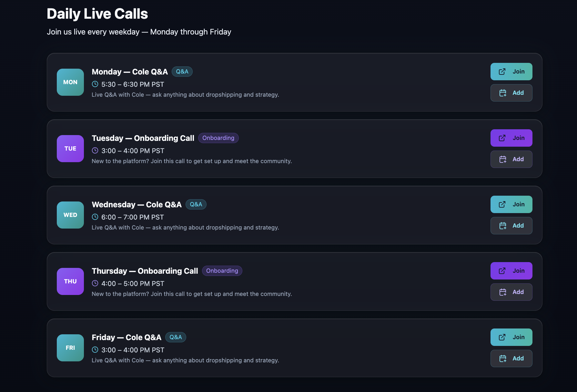This screenshot has height=392, width=577.
Task: Click the calendar-add icon on Thursday's Add button
Action: [x=503, y=292]
